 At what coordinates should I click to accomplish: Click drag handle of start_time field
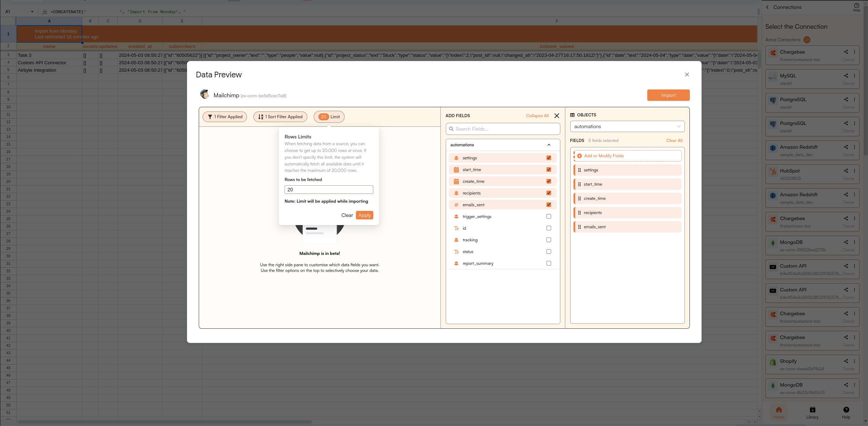tap(579, 184)
